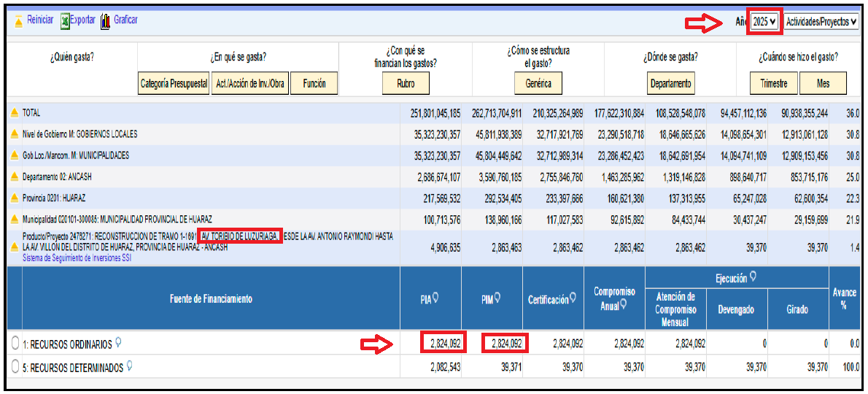Click Recursos Determinados PIM value 39,371
Image resolution: width=868 pixels, height=394 pixels.
click(x=510, y=368)
